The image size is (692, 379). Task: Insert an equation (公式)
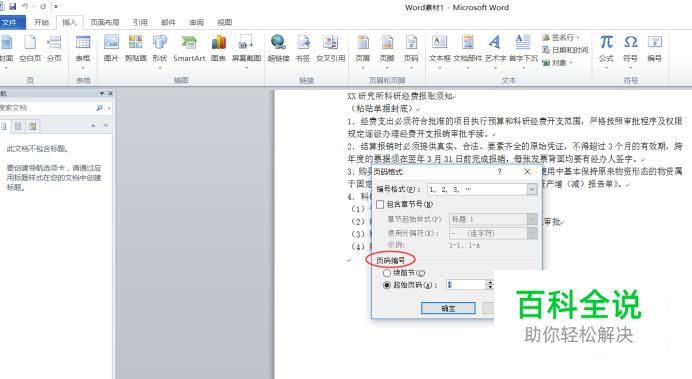pyautogui.click(x=606, y=51)
